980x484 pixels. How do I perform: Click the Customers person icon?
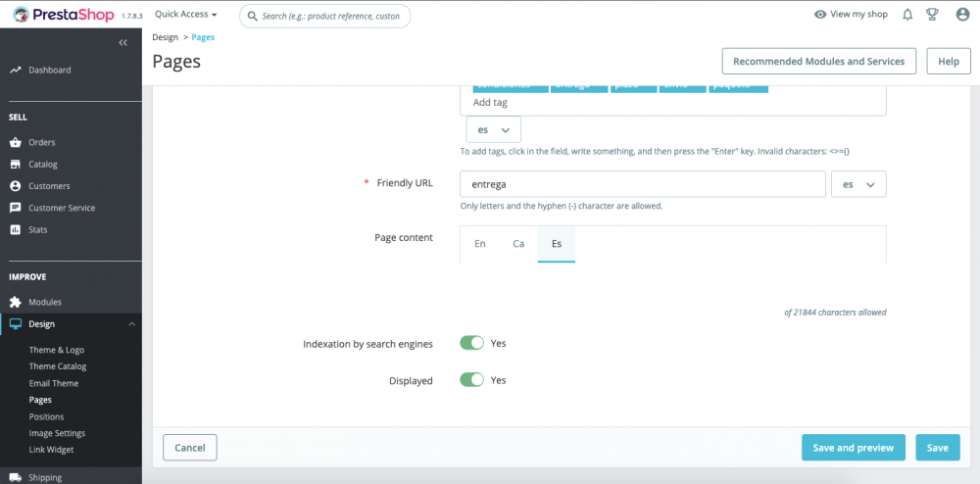pyautogui.click(x=16, y=186)
